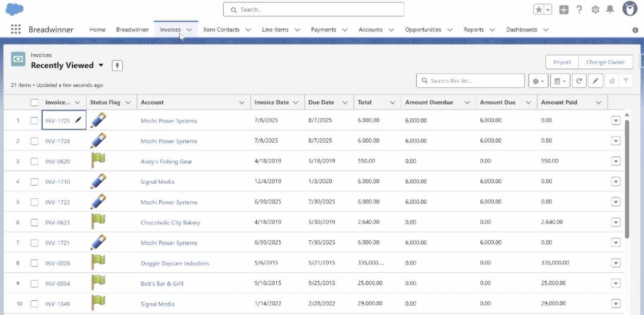644x315 pixels.
Task: Refresh the invoice list
Action: click(579, 81)
